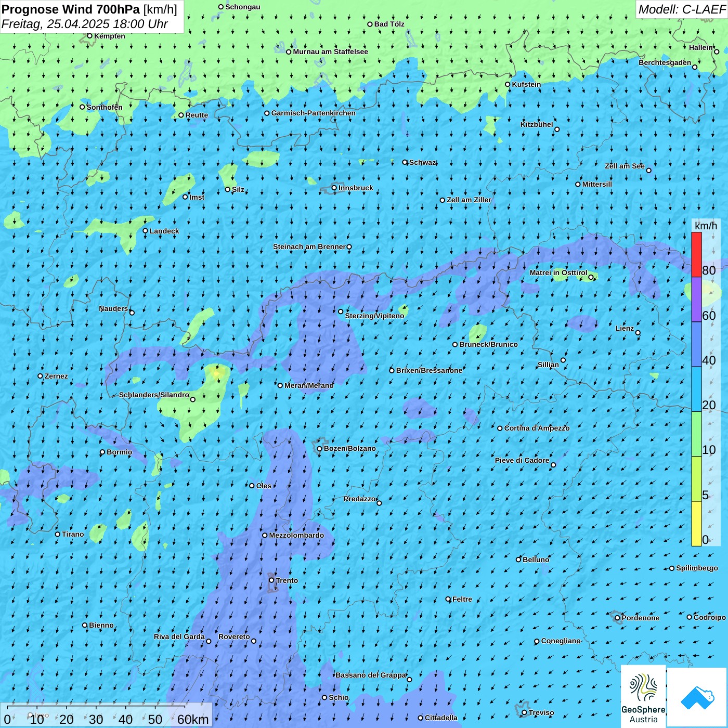Click the Tirano location dot
The height and width of the screenshot is (728, 728).
[58, 534]
